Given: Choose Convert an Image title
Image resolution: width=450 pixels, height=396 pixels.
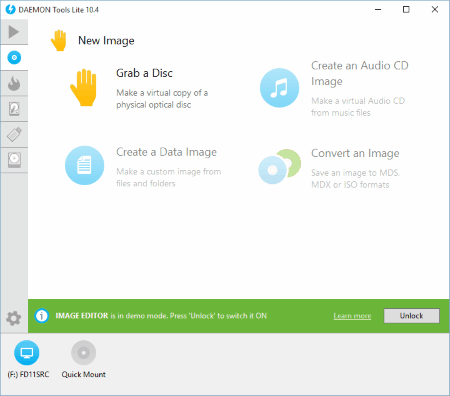Looking at the screenshot, I should pyautogui.click(x=355, y=153).
